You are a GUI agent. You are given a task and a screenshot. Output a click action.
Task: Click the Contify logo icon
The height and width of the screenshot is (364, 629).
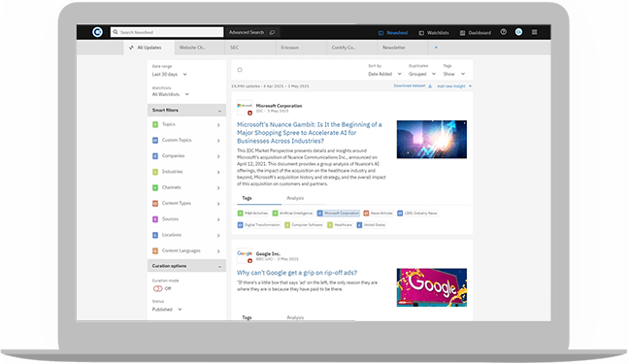pos(97,32)
